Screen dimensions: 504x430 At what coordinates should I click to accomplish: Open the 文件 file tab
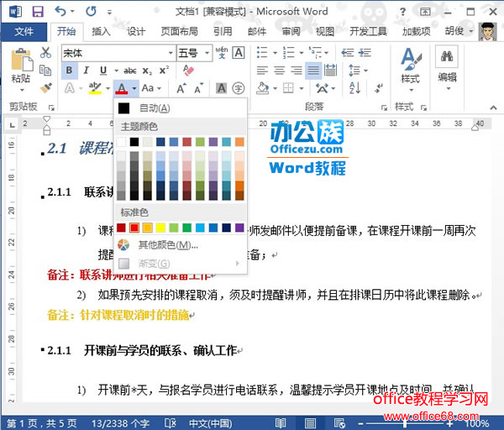(x=24, y=32)
